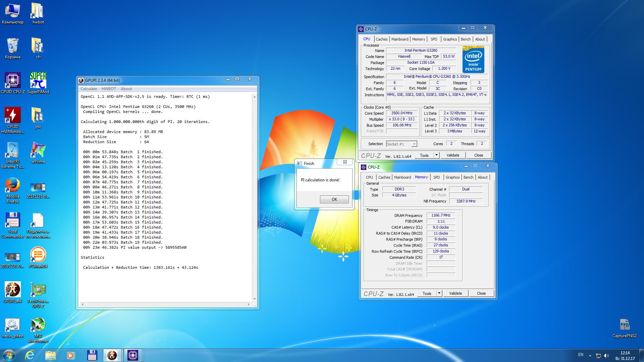Open the psc folder icon
Image resolution: width=644 pixels, height=362 pixels.
click(x=38, y=118)
